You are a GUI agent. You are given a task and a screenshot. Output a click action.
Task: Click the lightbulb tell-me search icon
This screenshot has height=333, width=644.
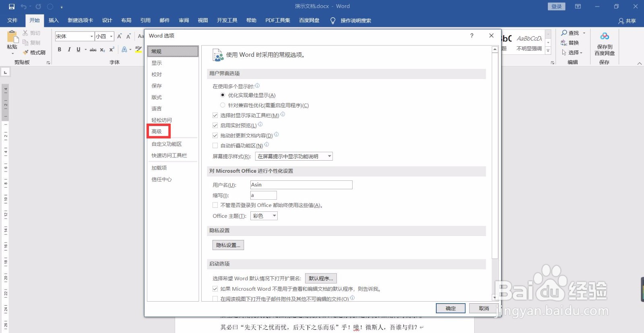pos(333,21)
